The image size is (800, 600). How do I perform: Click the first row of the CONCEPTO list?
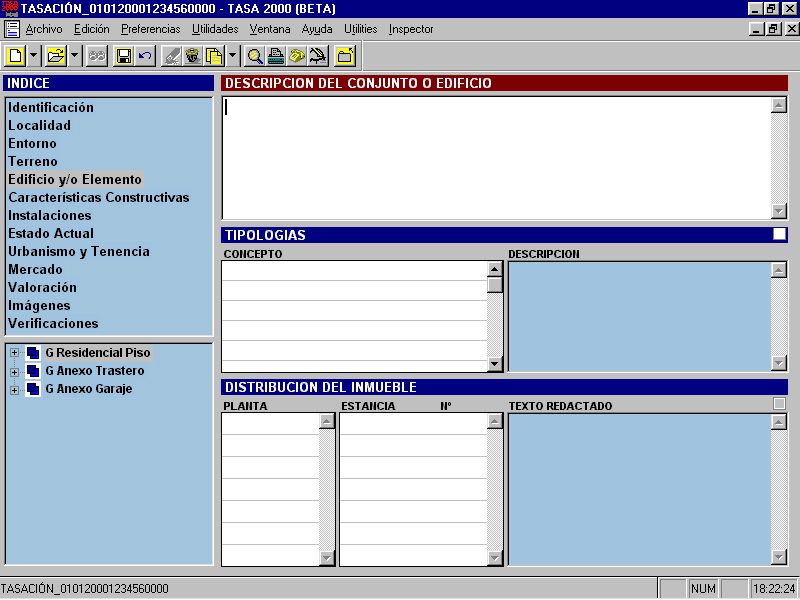(x=355, y=271)
